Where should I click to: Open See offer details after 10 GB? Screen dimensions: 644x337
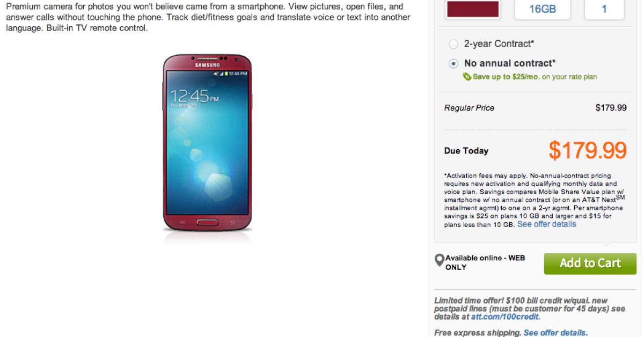click(x=546, y=224)
